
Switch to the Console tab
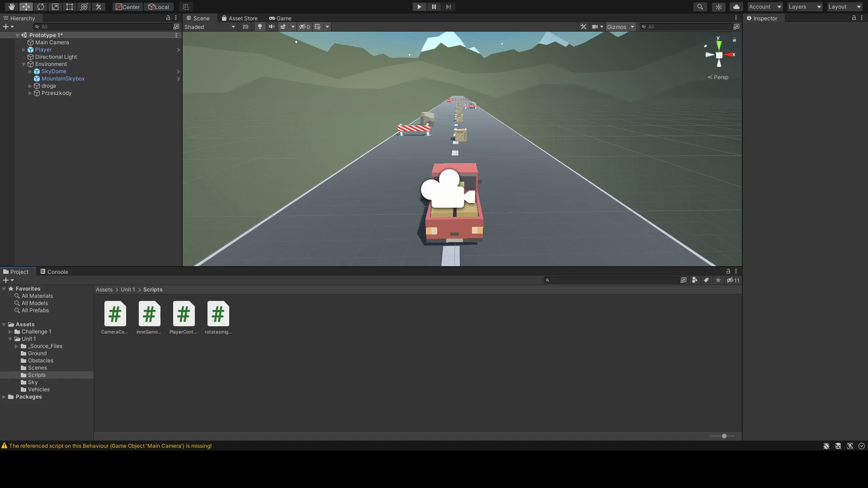[57, 272]
